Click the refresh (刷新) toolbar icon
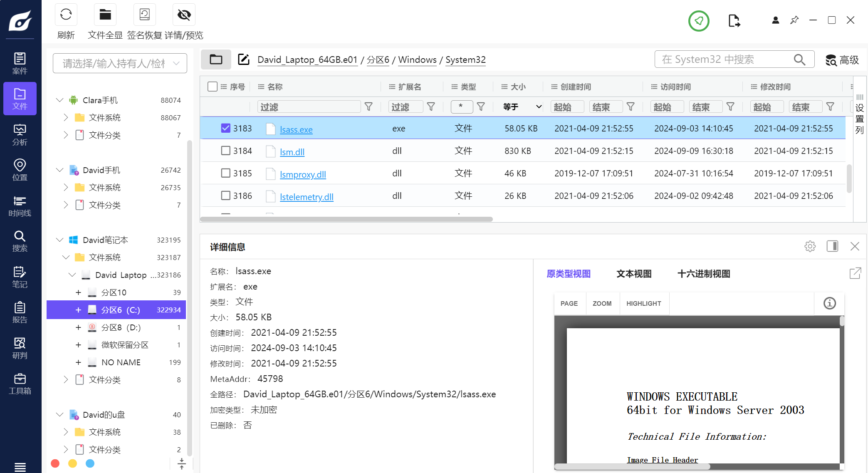The width and height of the screenshot is (868, 473). 66,15
